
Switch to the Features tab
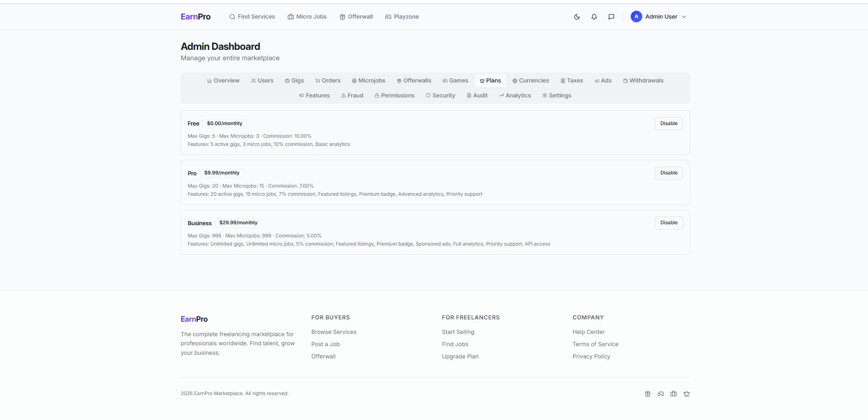pos(314,96)
